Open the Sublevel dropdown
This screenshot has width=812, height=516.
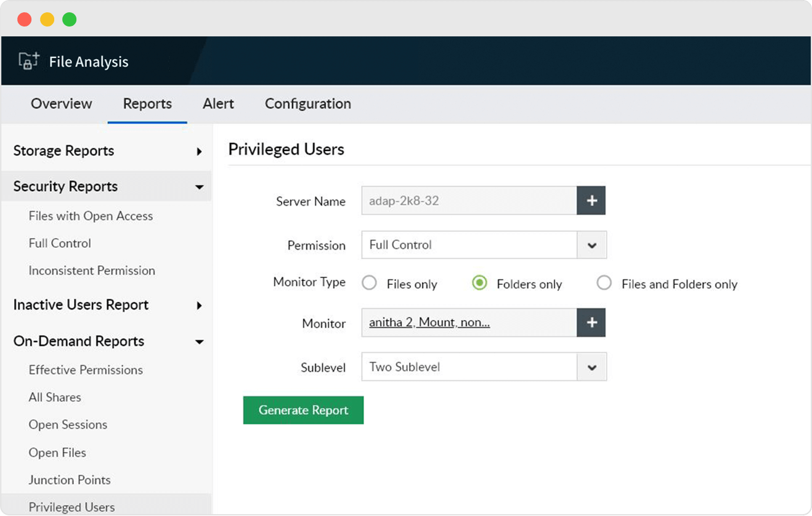click(x=591, y=367)
